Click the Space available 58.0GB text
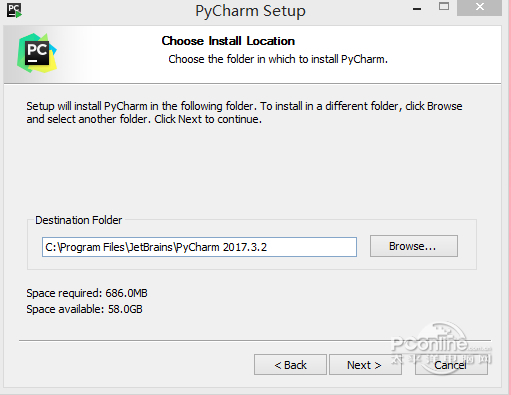Viewport: 511px width, 395px height. [84, 309]
